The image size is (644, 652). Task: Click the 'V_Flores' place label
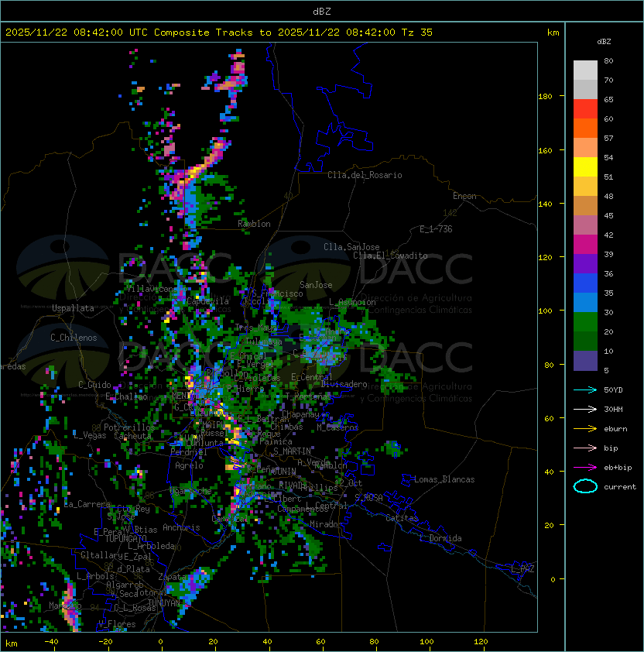coord(117,624)
